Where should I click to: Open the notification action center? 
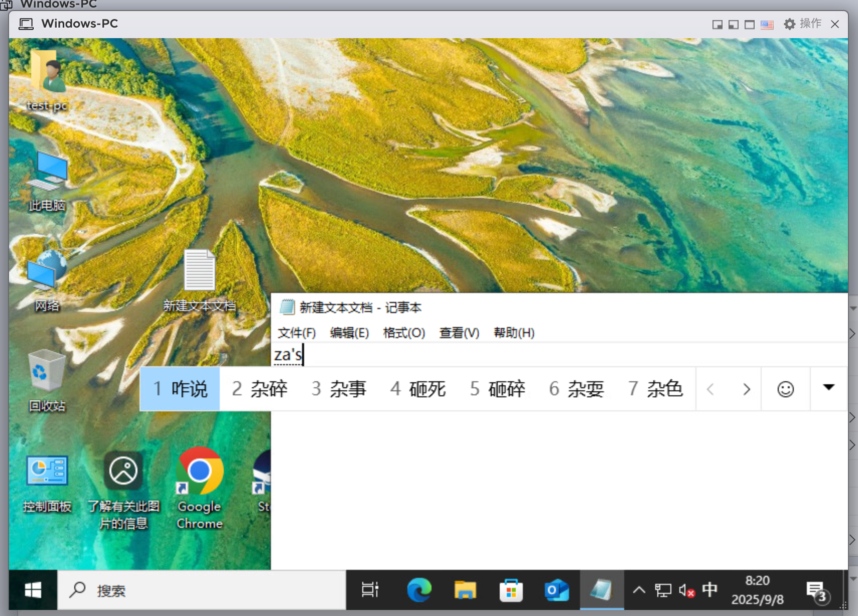coord(816,591)
